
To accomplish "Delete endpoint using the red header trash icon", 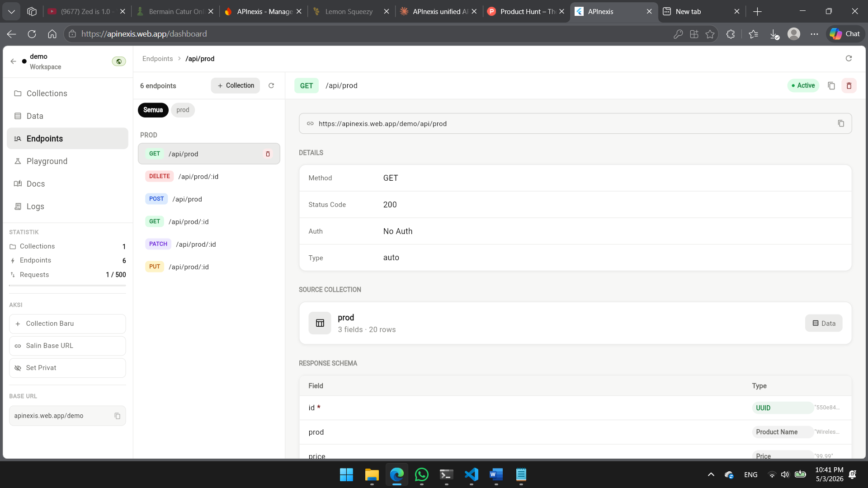I will tap(849, 85).
